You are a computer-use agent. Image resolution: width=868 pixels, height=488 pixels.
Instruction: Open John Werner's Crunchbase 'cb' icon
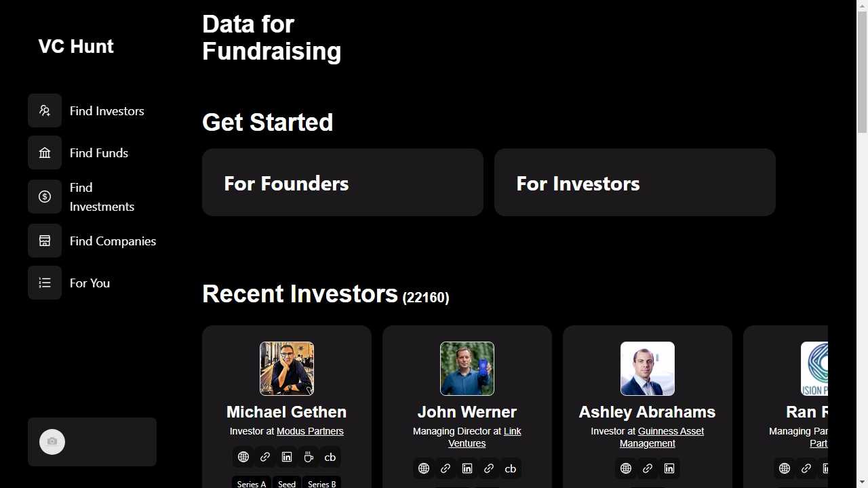point(511,468)
